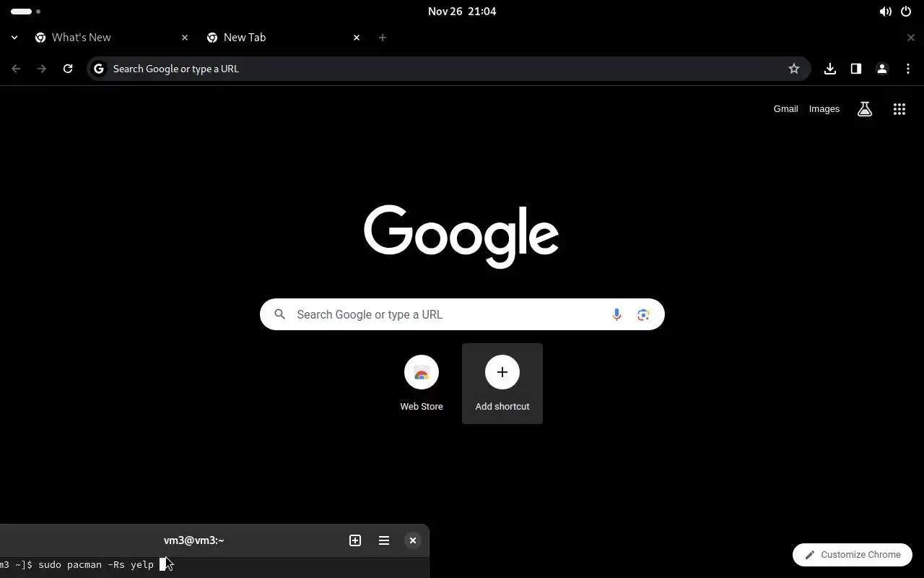Screen dimensions: 924x578
Task: Add a new shortcut tile
Action: (502, 384)
